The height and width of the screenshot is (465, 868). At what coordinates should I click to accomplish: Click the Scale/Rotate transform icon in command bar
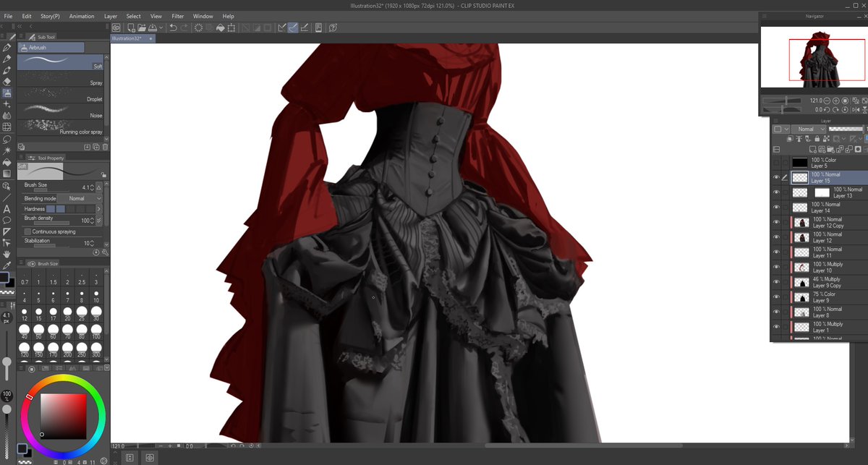[x=231, y=27]
